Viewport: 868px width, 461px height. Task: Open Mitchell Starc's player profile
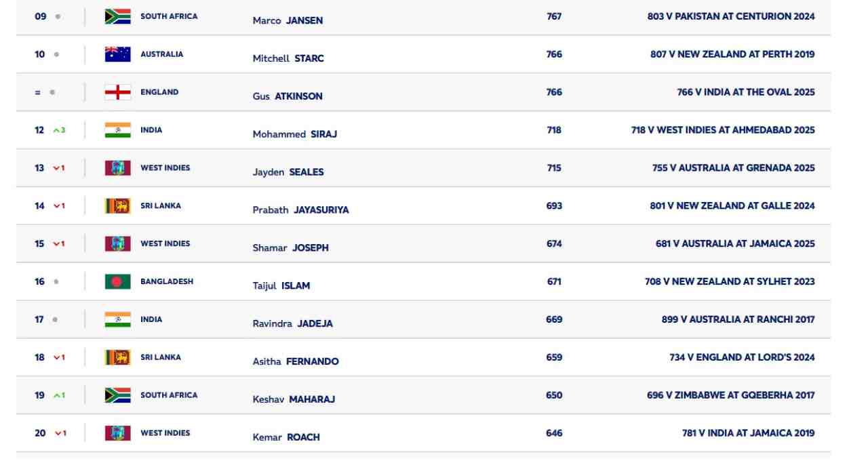click(288, 58)
